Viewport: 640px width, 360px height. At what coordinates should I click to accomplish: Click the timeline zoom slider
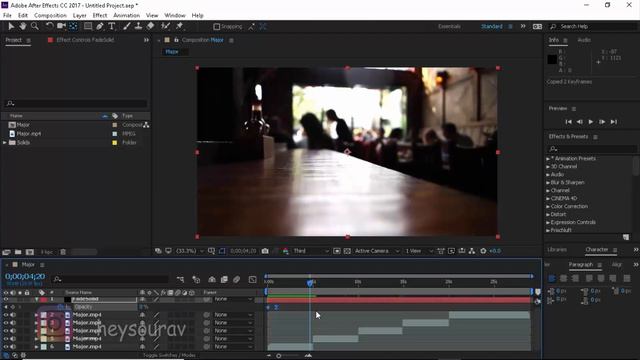[279, 356]
